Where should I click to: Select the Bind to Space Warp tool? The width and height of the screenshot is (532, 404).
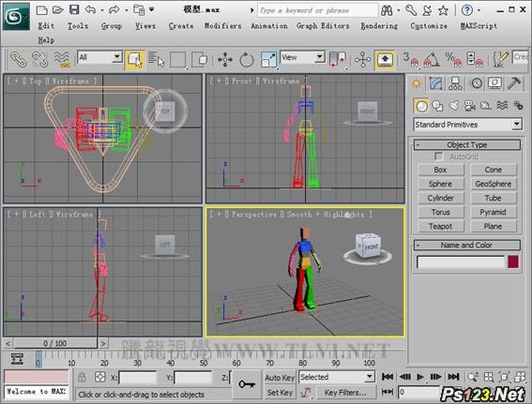[62, 59]
